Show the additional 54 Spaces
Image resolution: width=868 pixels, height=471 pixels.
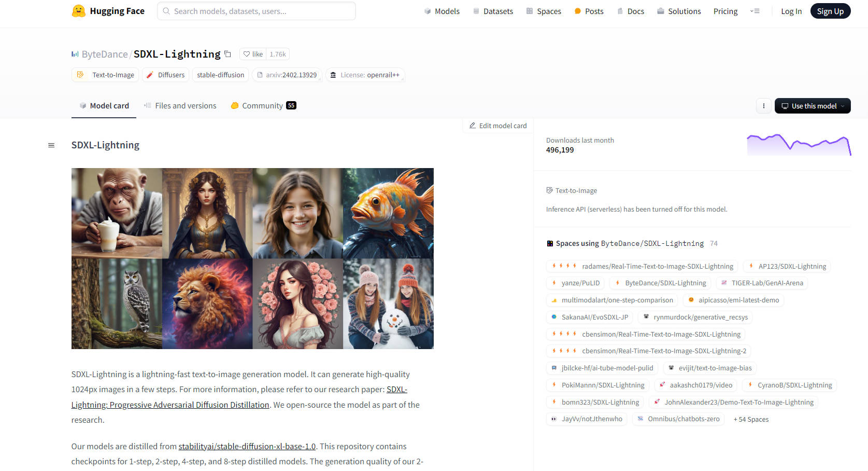pyautogui.click(x=751, y=420)
